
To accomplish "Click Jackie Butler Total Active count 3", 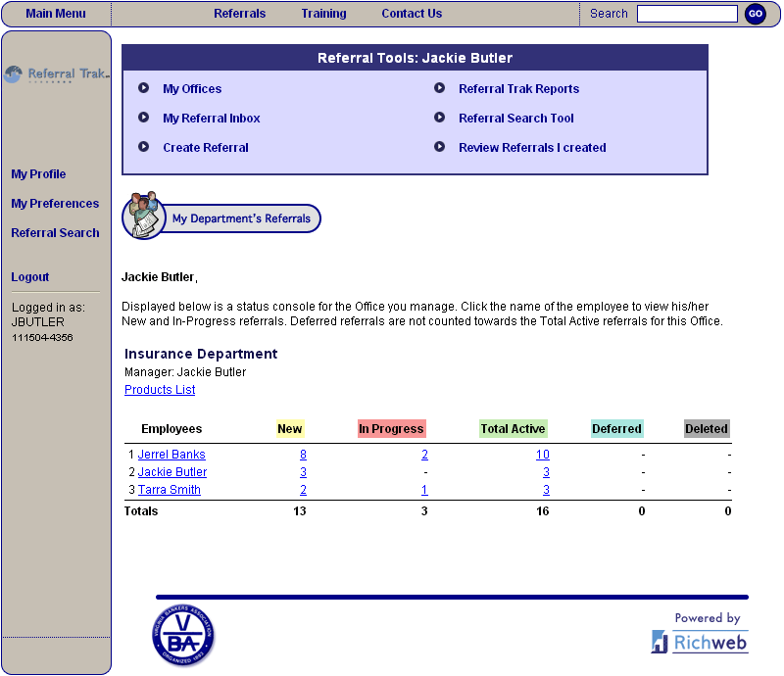I will pyautogui.click(x=546, y=472).
